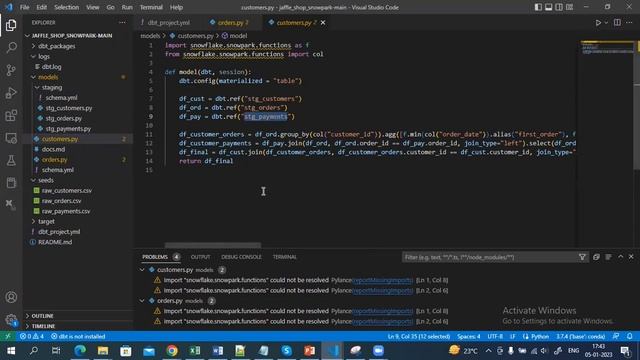Open raw_orders.csv seed file

(x=61, y=201)
